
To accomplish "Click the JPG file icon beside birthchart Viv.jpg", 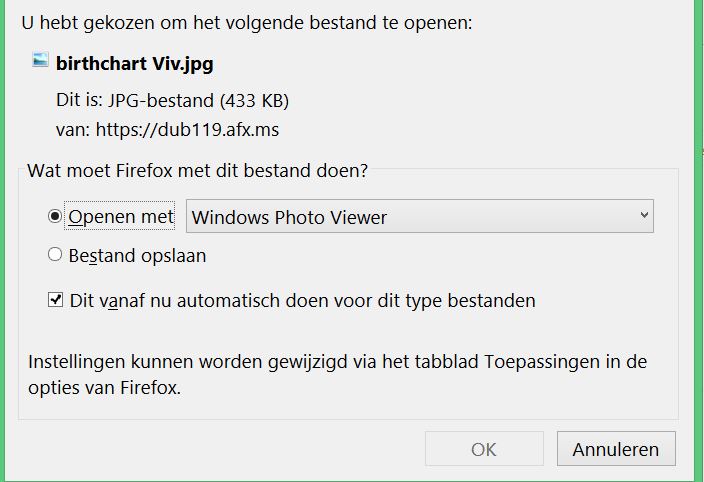I will pyautogui.click(x=40, y=60).
